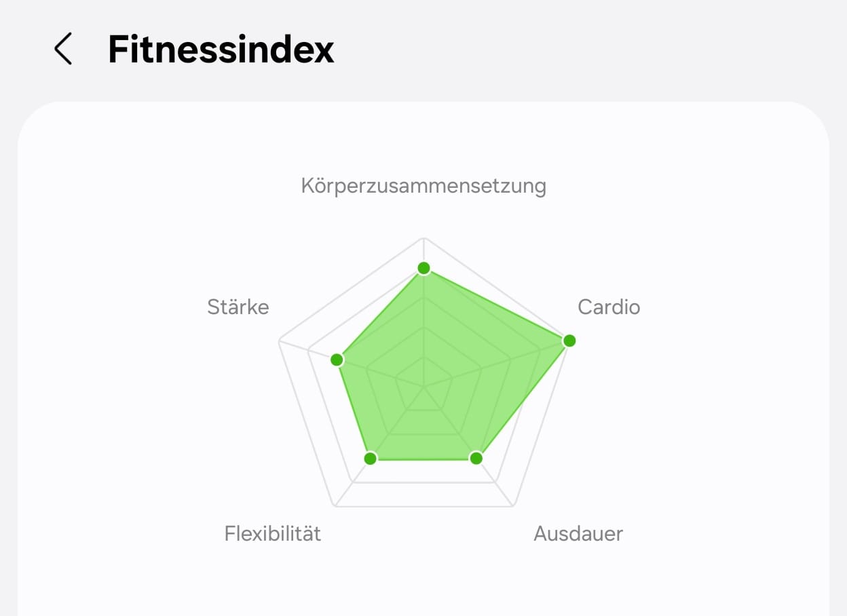The height and width of the screenshot is (616, 847).
Task: Click green edge between Flexibilität and Ausdauer points
Action: (x=423, y=459)
